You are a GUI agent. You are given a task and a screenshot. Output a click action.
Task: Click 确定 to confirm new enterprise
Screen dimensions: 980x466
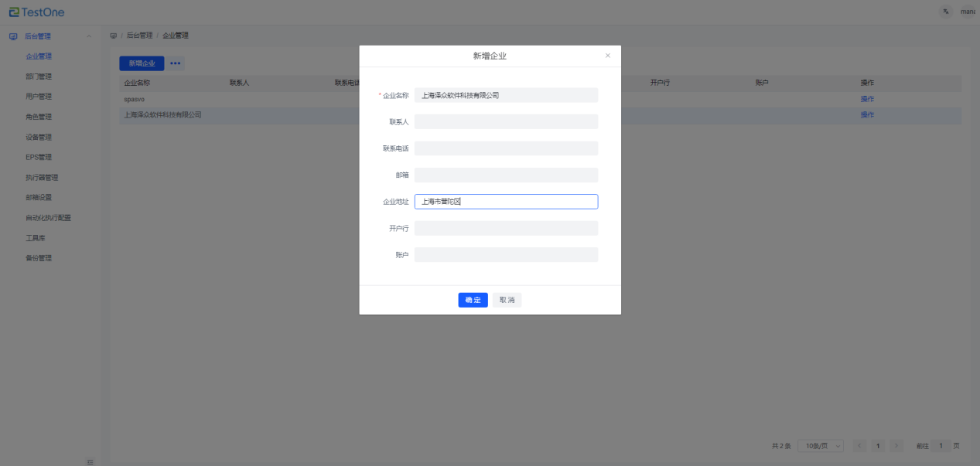tap(473, 300)
